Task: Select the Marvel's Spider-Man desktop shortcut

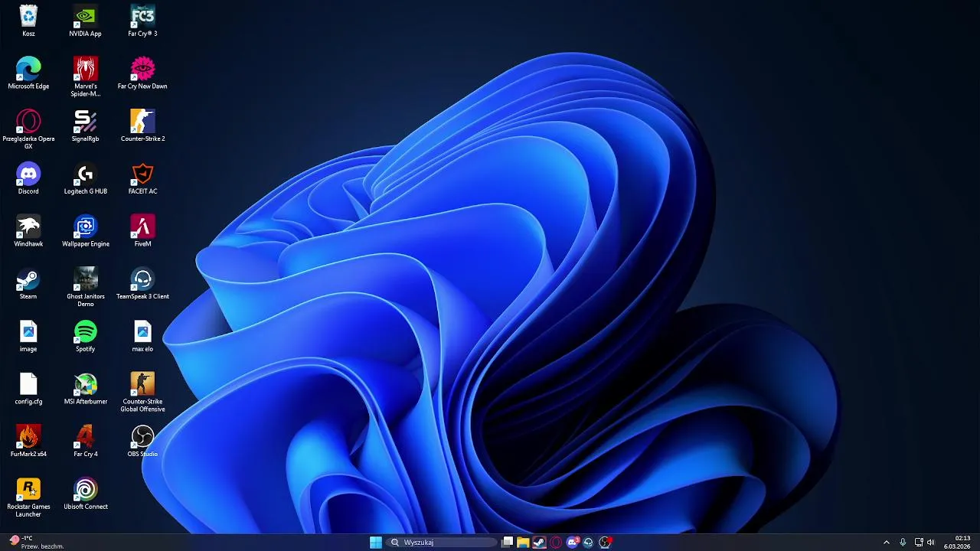Action: (x=85, y=77)
